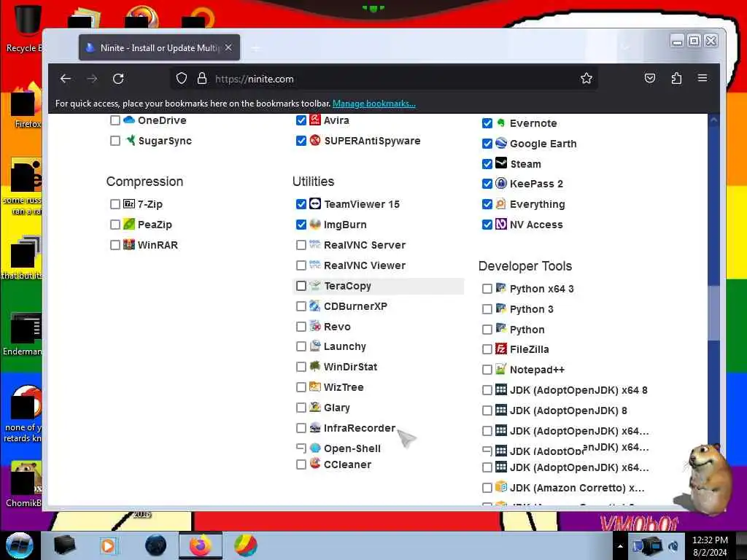Click the NV Access icon
Image resolution: width=747 pixels, height=560 pixels.
coord(500,224)
